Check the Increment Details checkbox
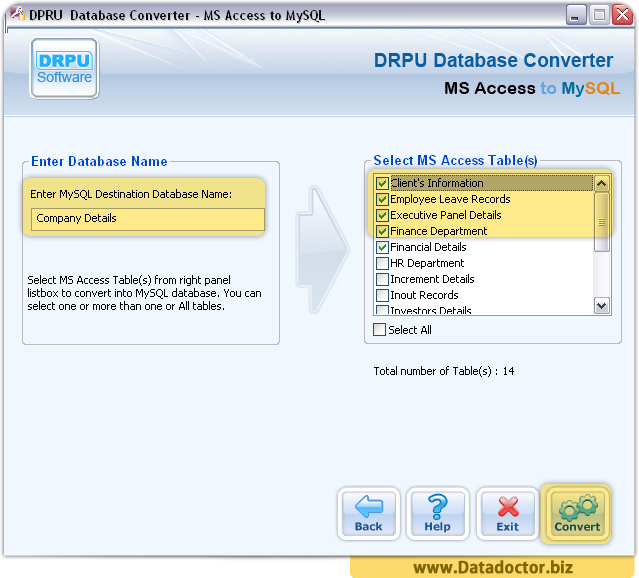 click(x=382, y=279)
